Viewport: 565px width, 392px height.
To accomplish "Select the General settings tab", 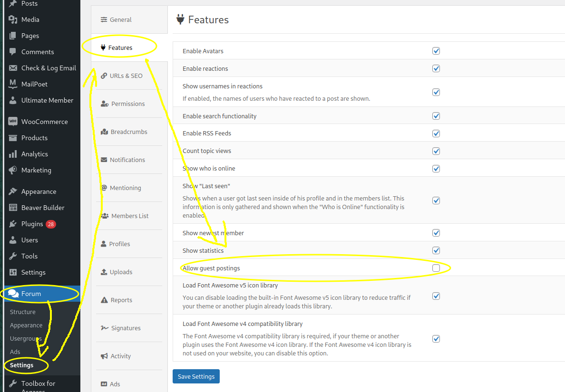I will point(120,20).
